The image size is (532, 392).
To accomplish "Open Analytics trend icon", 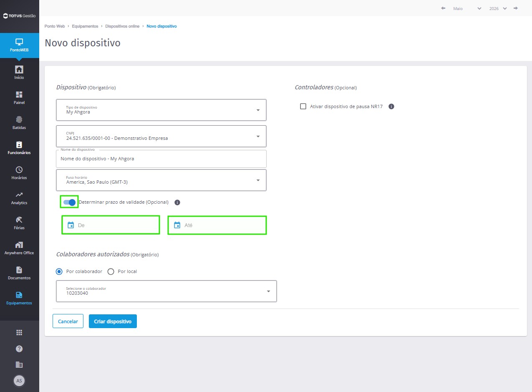I will coord(19,195).
